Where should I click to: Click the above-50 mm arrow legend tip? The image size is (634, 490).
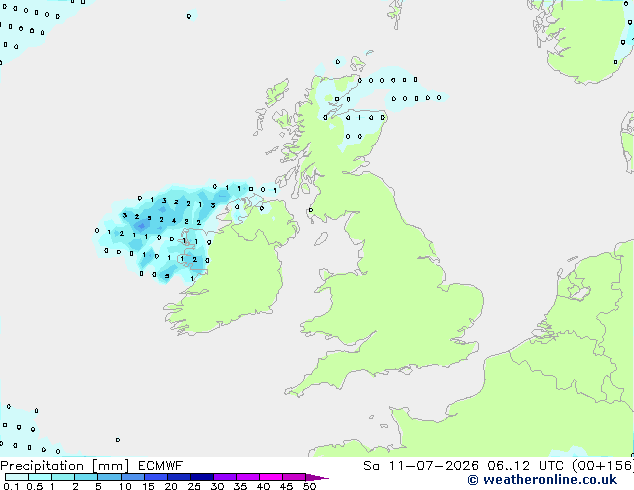coord(317,477)
